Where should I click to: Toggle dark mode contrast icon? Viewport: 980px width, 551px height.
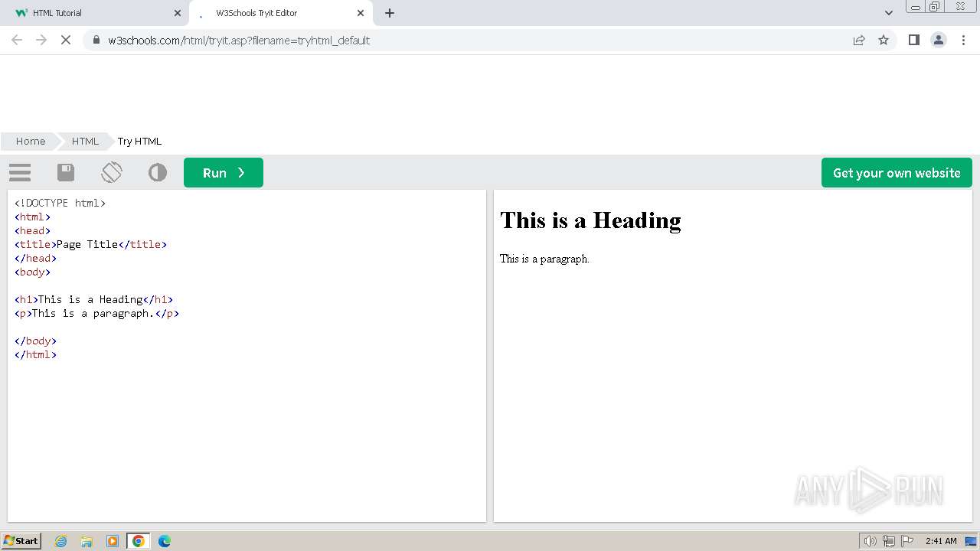pyautogui.click(x=158, y=172)
